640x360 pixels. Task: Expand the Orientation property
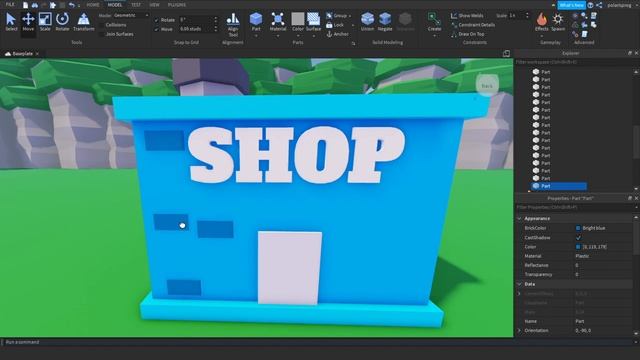519,331
